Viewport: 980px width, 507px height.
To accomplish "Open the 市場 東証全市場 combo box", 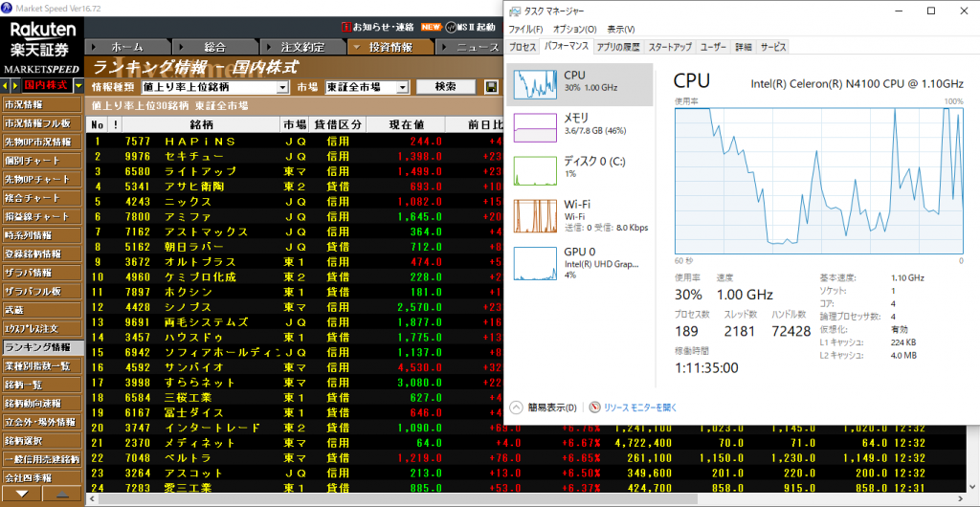I will coord(367,87).
